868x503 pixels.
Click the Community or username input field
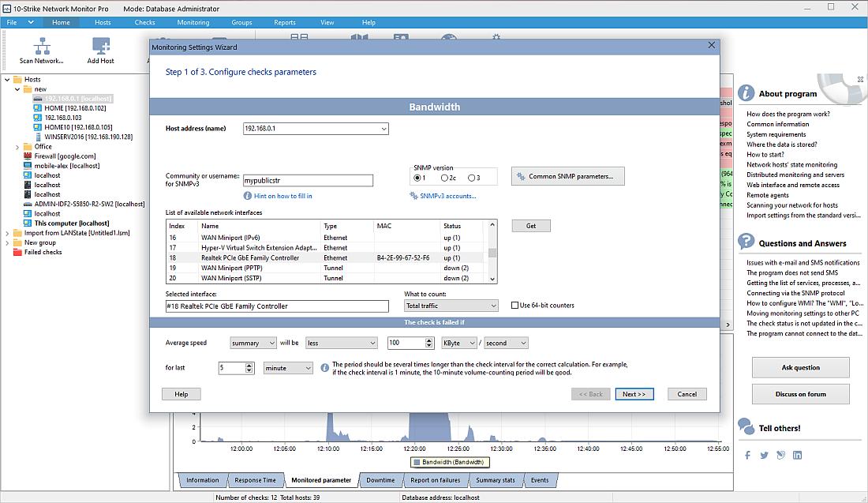pyautogui.click(x=308, y=181)
